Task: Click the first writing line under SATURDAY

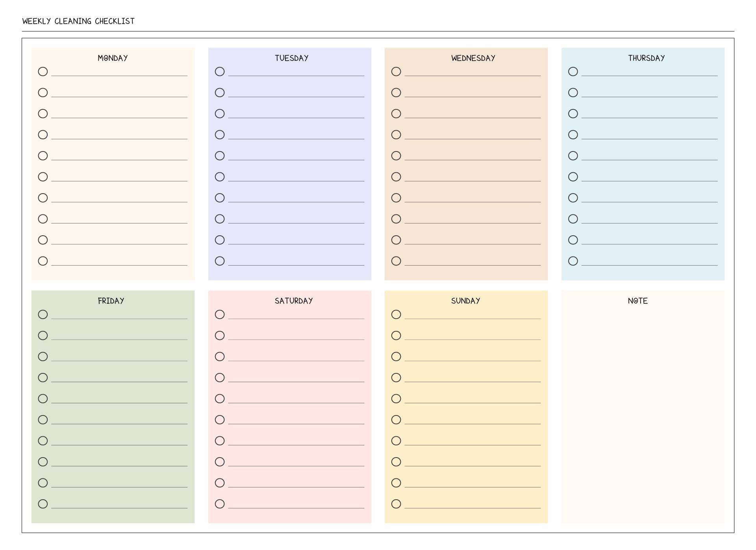Action: (x=296, y=319)
